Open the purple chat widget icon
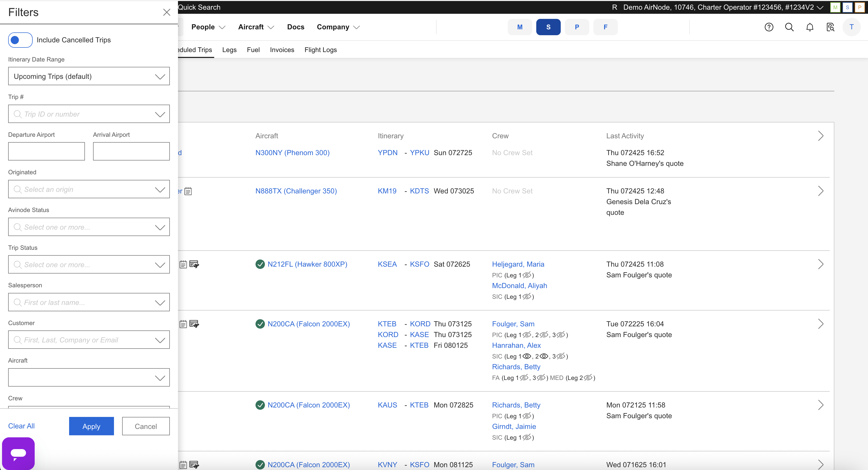The image size is (868, 470). [x=18, y=453]
